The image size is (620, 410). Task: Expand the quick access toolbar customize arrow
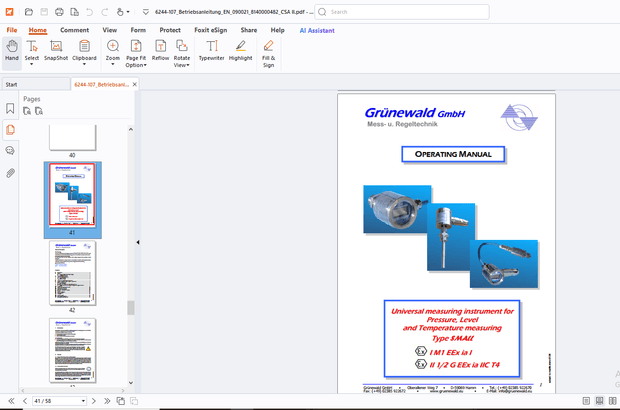[x=146, y=12]
